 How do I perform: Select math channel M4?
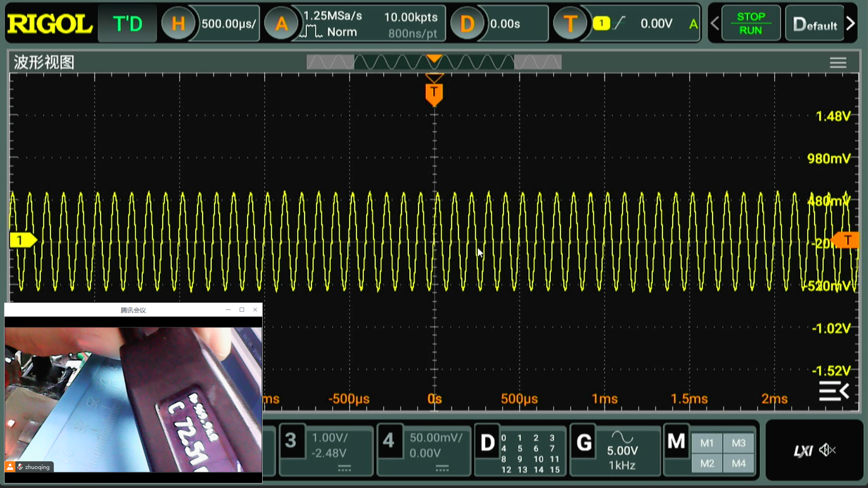739,464
